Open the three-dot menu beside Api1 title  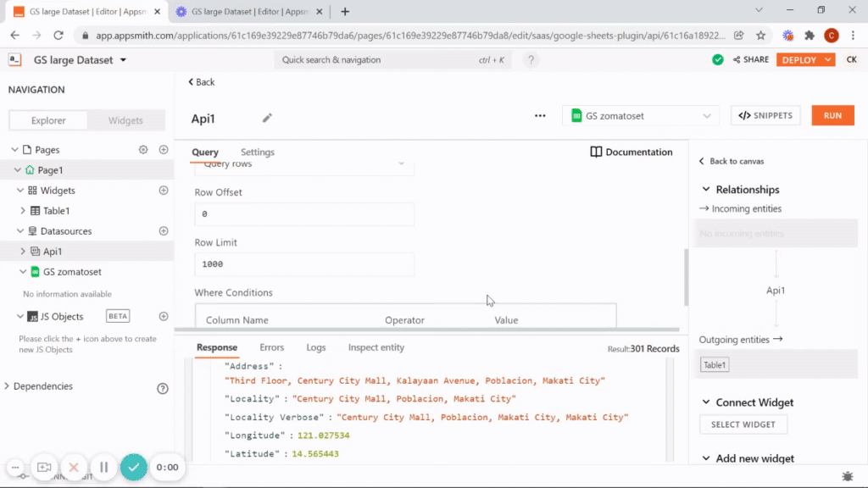pos(540,116)
